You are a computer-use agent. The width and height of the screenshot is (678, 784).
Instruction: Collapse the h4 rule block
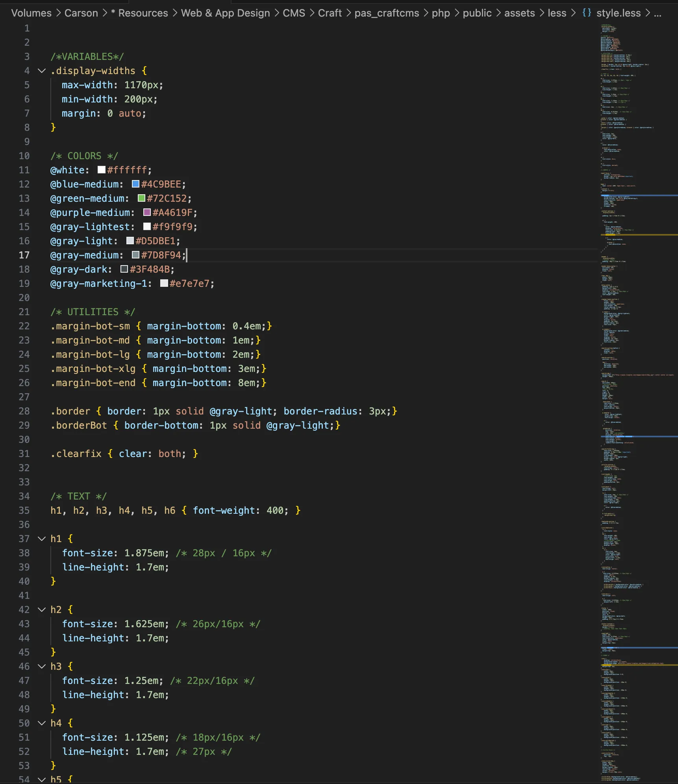[x=42, y=723]
